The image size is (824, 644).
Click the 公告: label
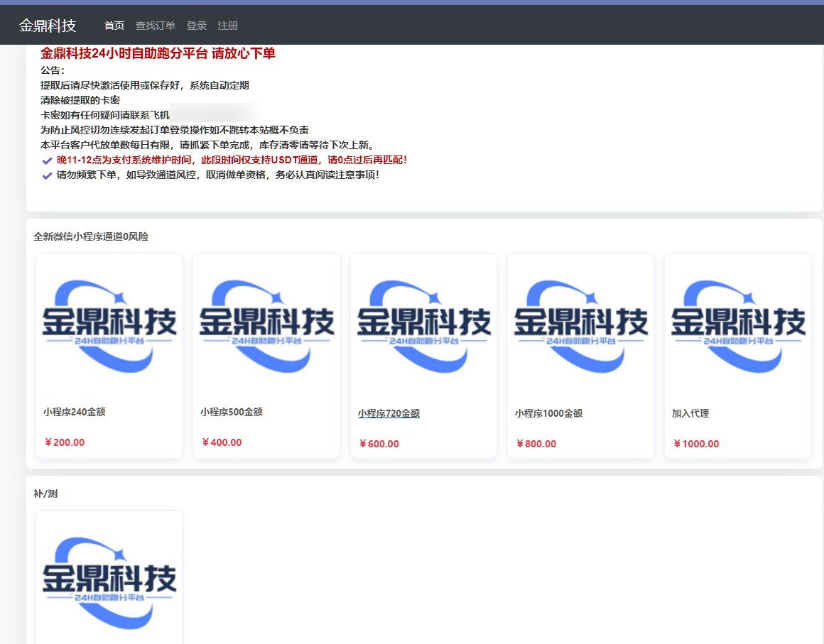tap(52, 70)
